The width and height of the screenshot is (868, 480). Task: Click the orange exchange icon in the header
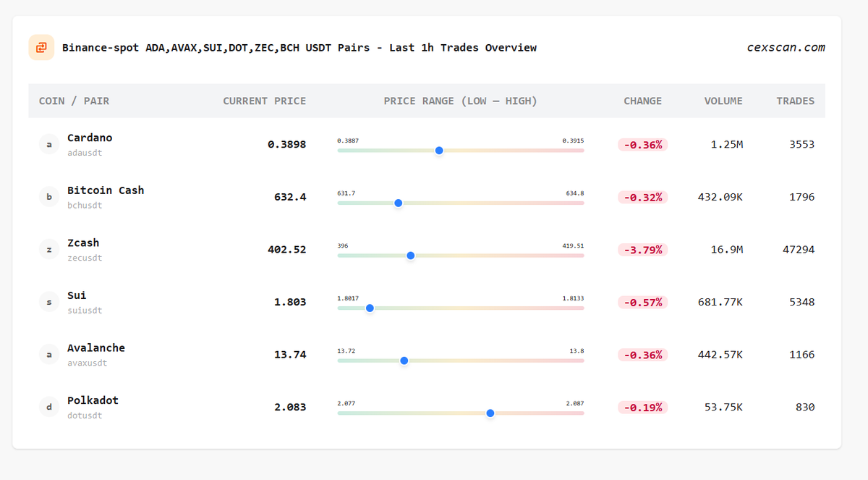pyautogui.click(x=41, y=47)
